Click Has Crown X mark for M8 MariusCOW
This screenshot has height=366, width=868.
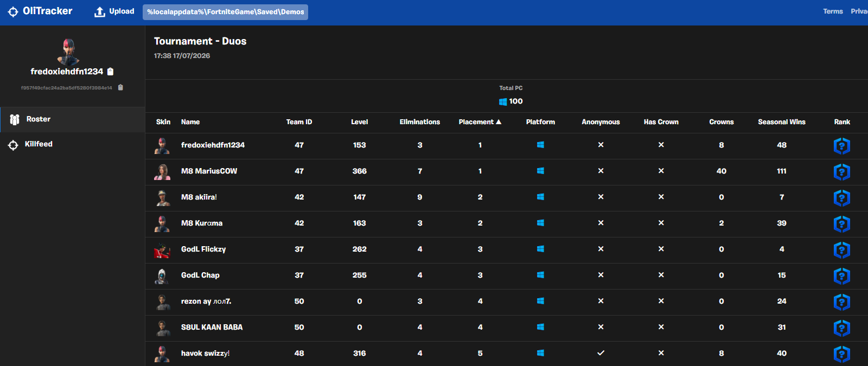(661, 171)
